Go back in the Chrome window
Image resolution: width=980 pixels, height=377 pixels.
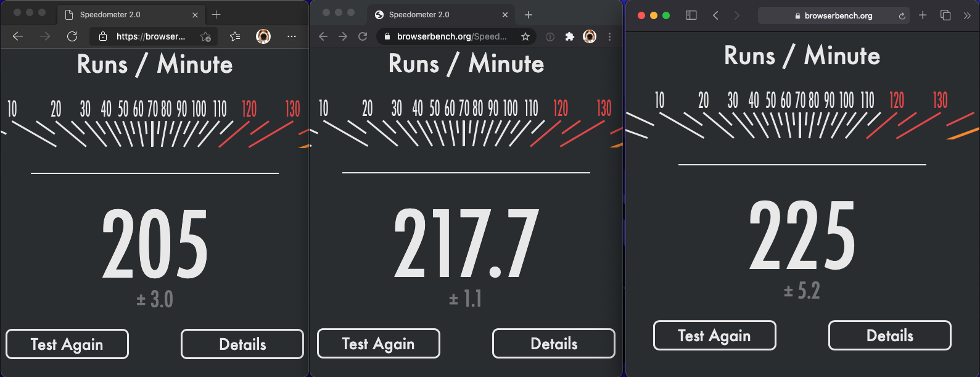point(323,36)
